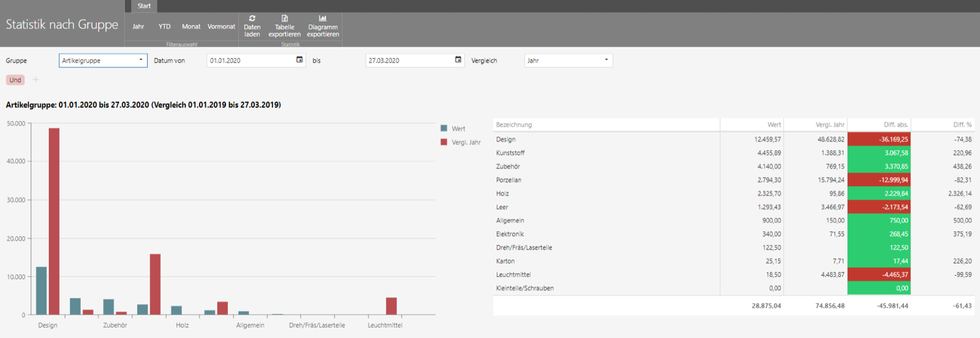Screen dimensions: 980x338
Task: Open the Vergleich Jahr dropdown
Action: coord(568,61)
